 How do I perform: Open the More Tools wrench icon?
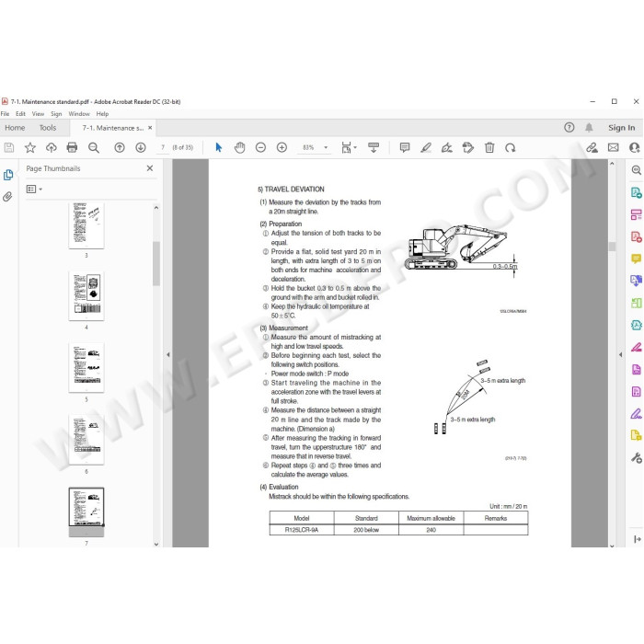(636, 457)
